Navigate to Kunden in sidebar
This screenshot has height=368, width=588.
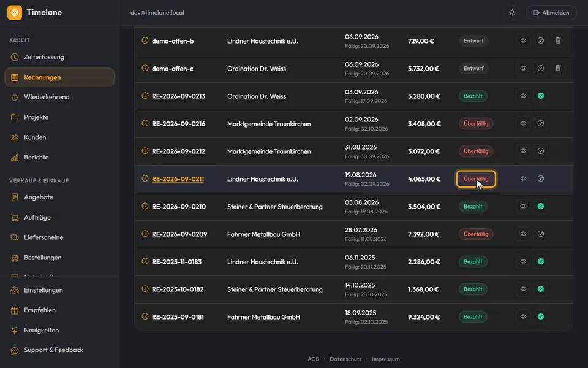pyautogui.click(x=59, y=137)
